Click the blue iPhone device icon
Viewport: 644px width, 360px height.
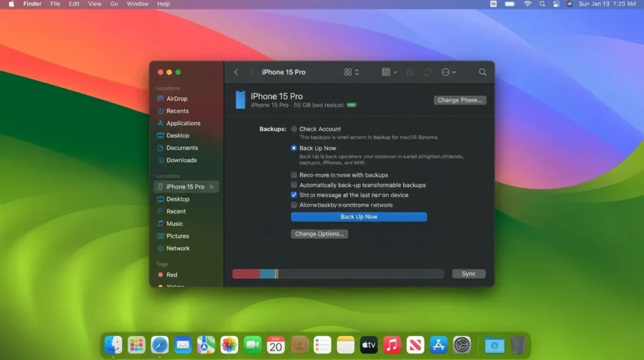[240, 100]
